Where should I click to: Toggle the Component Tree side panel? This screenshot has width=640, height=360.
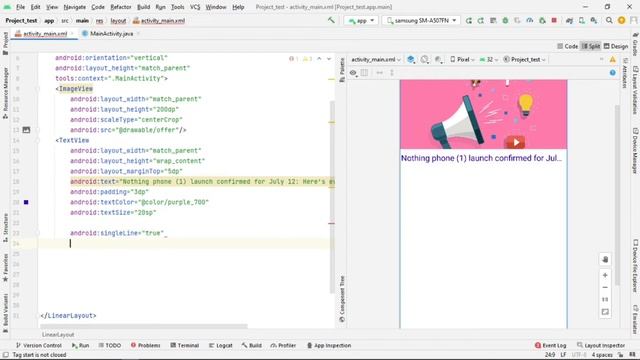pyautogui.click(x=342, y=299)
